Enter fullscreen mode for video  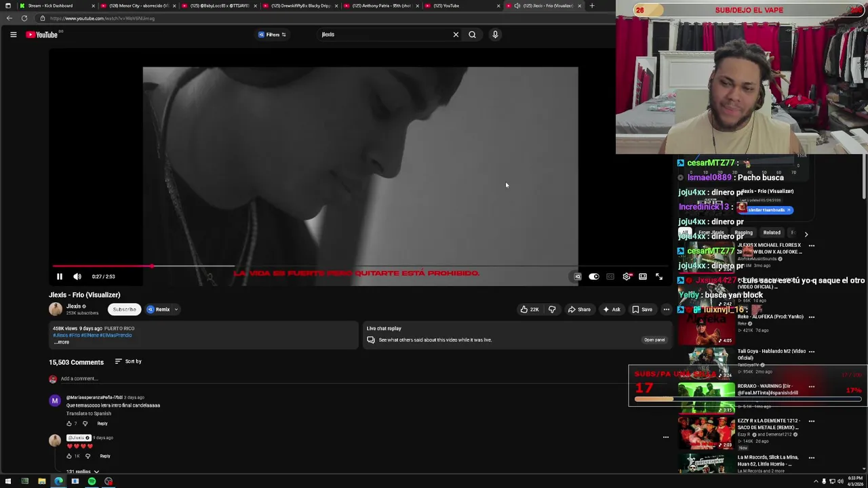click(x=659, y=277)
